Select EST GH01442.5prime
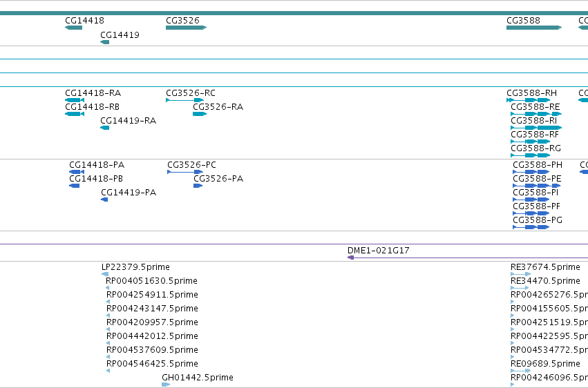The image size is (588, 388). pos(166,385)
